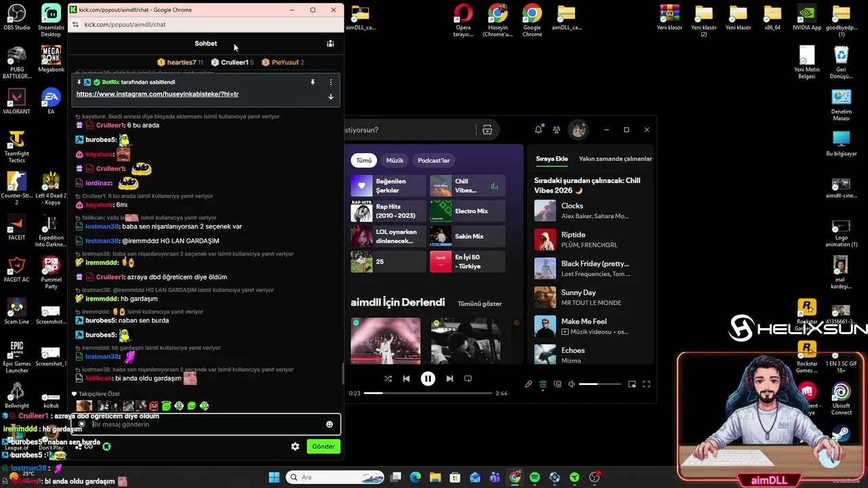This screenshot has height=488, width=868.
Task: Open Beğenilen Şarkılar playlist
Action: pyautogui.click(x=388, y=186)
